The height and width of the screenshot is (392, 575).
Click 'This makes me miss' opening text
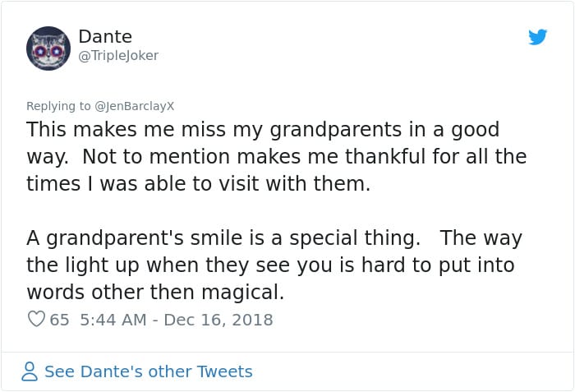[x=108, y=130]
